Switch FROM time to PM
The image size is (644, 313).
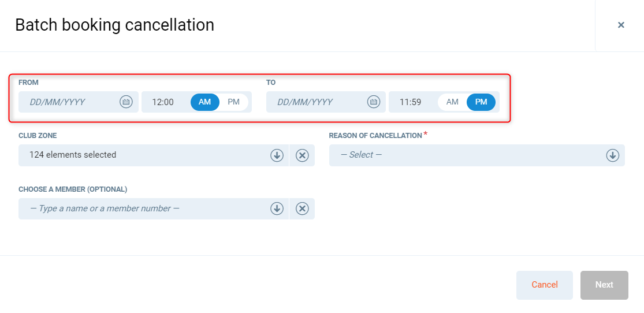pos(233,102)
